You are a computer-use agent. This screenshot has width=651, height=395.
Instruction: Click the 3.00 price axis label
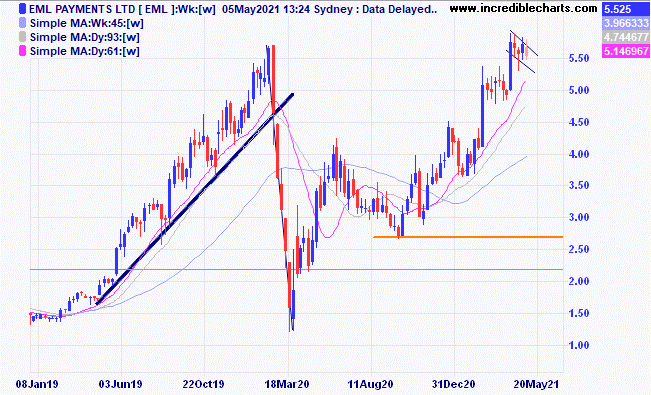click(579, 217)
